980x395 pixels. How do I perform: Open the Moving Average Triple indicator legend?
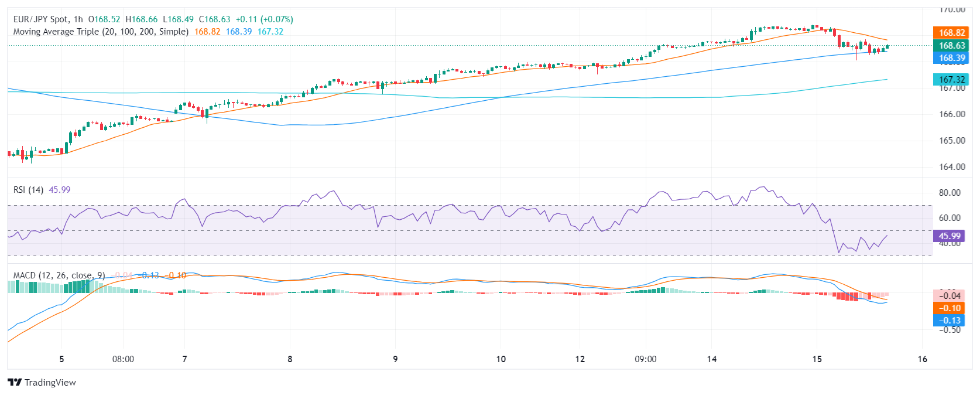[101, 32]
